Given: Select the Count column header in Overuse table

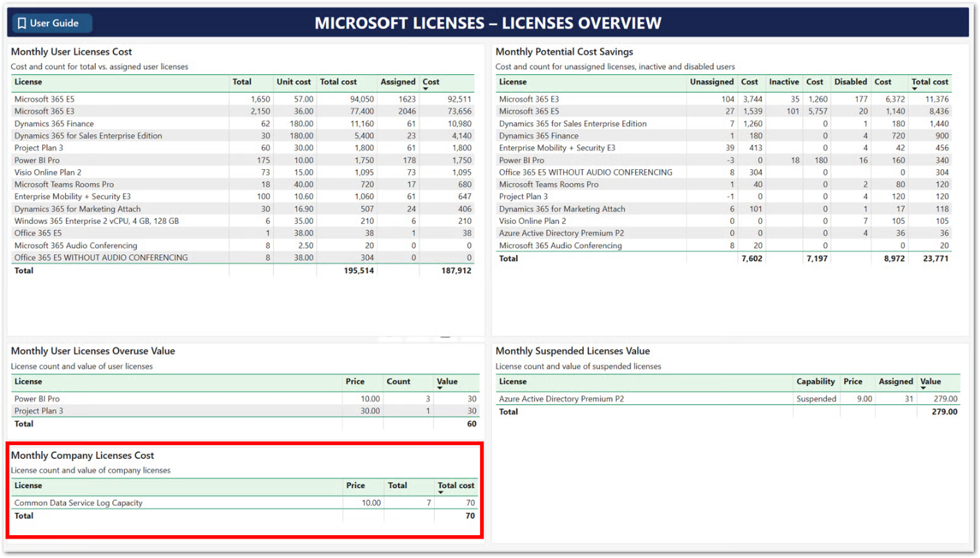Looking at the screenshot, I should tap(398, 381).
